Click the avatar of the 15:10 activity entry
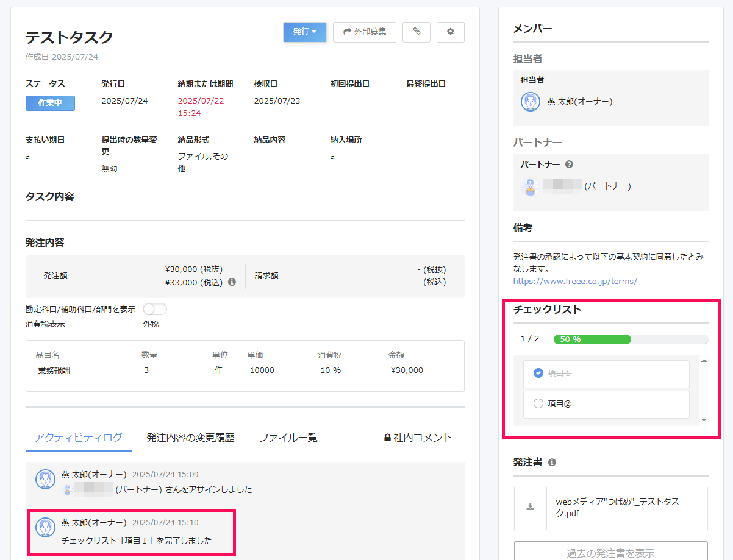733x560 pixels. point(46,528)
